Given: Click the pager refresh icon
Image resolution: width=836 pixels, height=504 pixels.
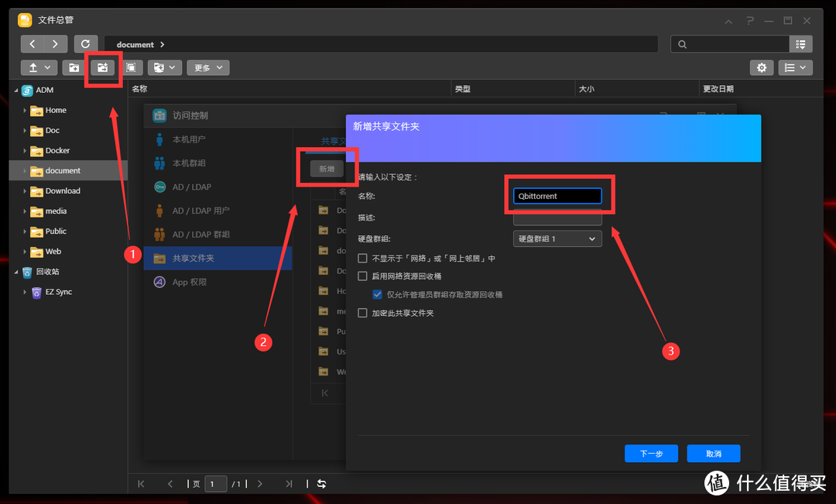Looking at the screenshot, I should point(321,485).
